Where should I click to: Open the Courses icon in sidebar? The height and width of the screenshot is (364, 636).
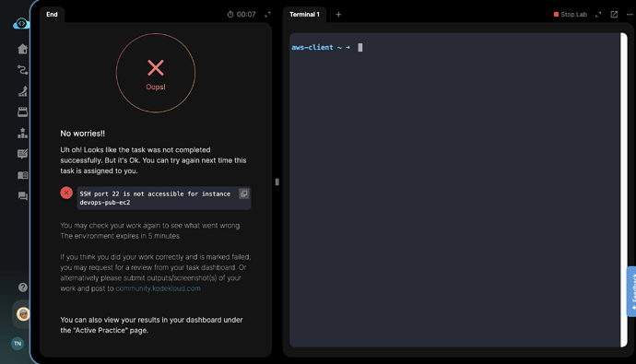[x=22, y=112]
